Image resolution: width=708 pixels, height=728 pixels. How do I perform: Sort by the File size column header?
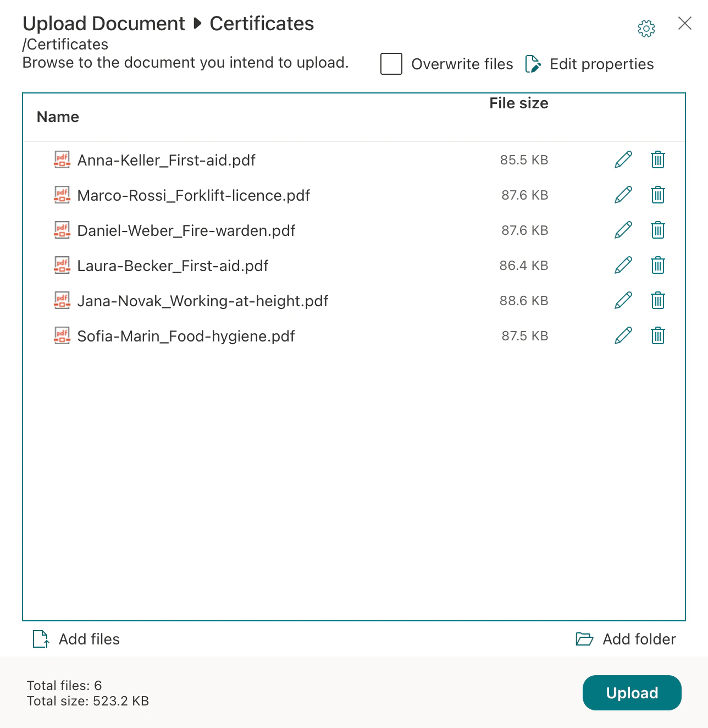tap(519, 103)
